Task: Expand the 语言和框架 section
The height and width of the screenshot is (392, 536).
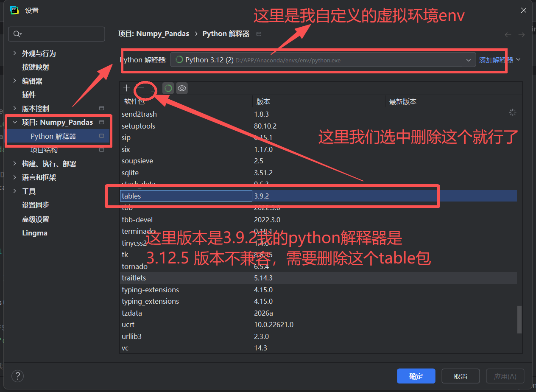Action: coord(15,177)
